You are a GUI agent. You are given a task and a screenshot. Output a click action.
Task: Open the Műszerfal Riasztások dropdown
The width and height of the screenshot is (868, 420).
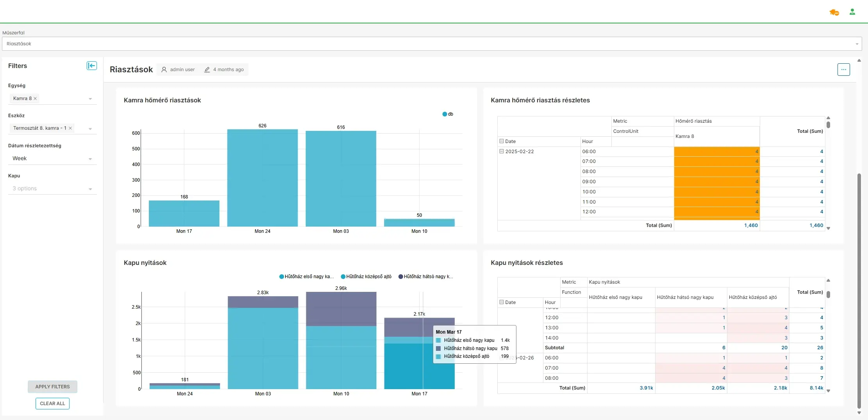click(x=432, y=44)
